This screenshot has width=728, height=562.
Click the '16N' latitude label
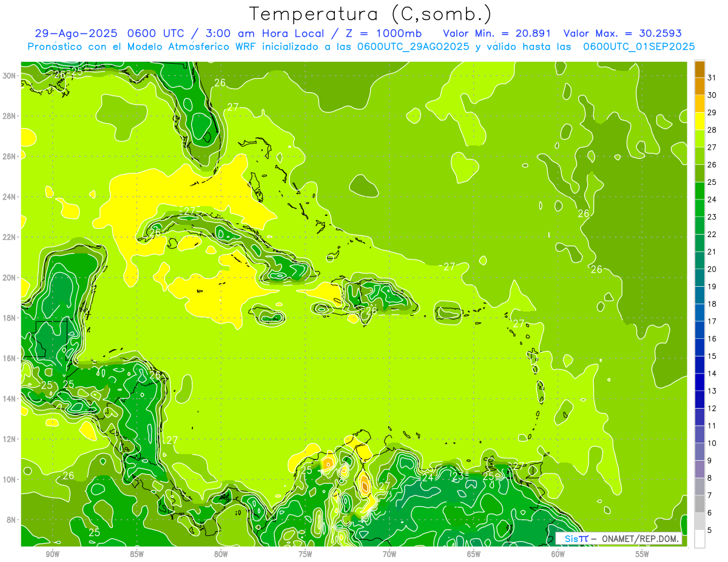click(x=10, y=358)
